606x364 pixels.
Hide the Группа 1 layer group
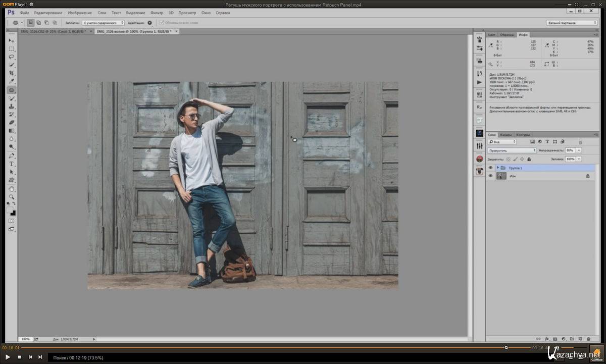(490, 168)
